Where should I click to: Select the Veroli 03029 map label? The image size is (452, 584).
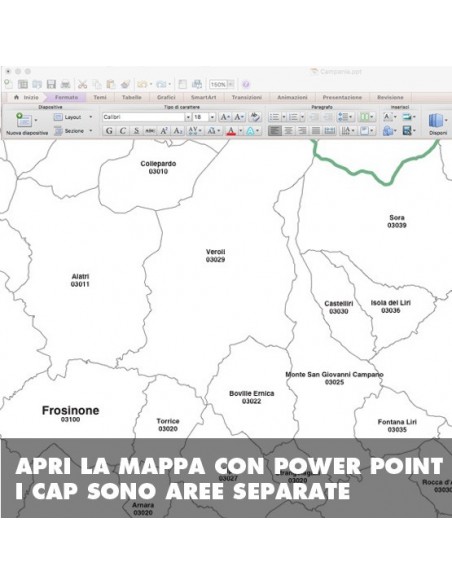click(215, 256)
